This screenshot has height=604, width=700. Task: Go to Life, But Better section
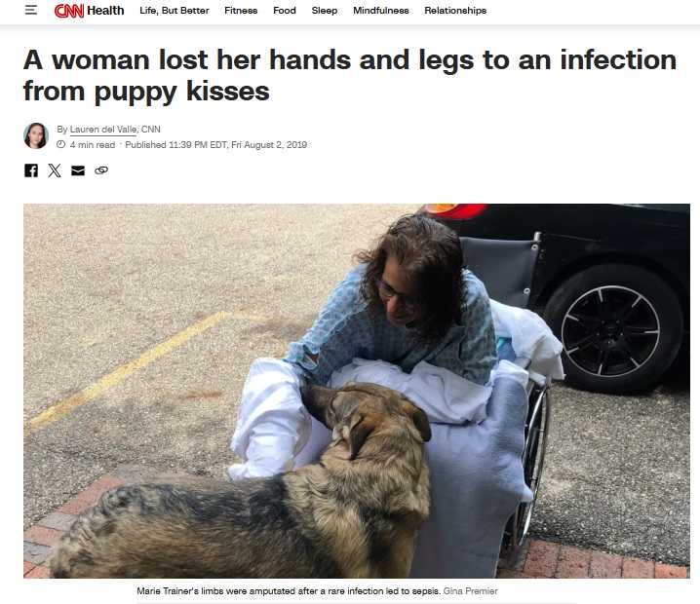[175, 11]
